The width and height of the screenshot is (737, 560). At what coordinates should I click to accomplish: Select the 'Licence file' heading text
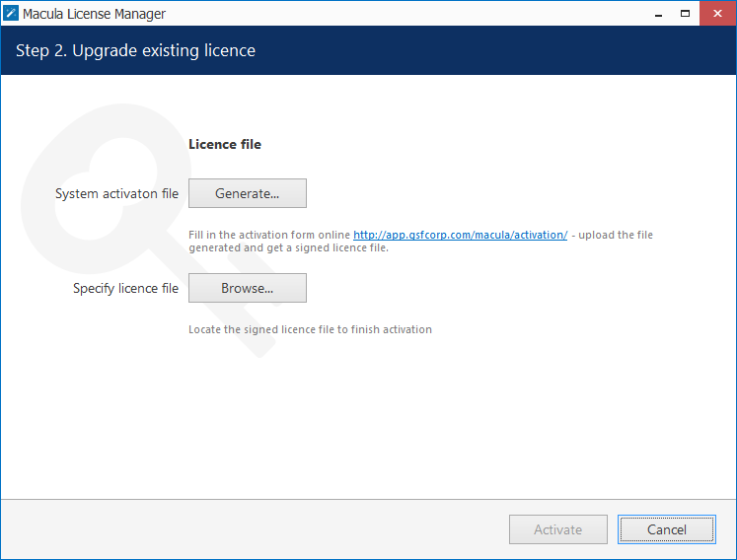point(225,144)
